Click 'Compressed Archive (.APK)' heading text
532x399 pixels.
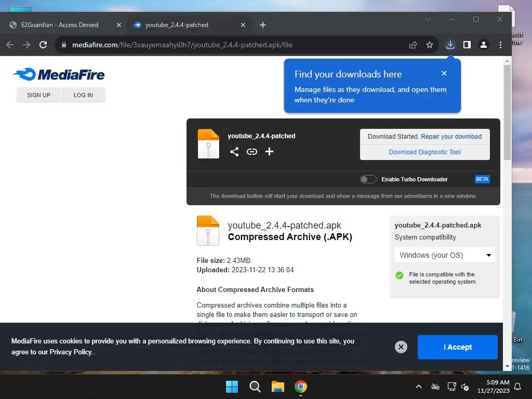pyautogui.click(x=290, y=237)
